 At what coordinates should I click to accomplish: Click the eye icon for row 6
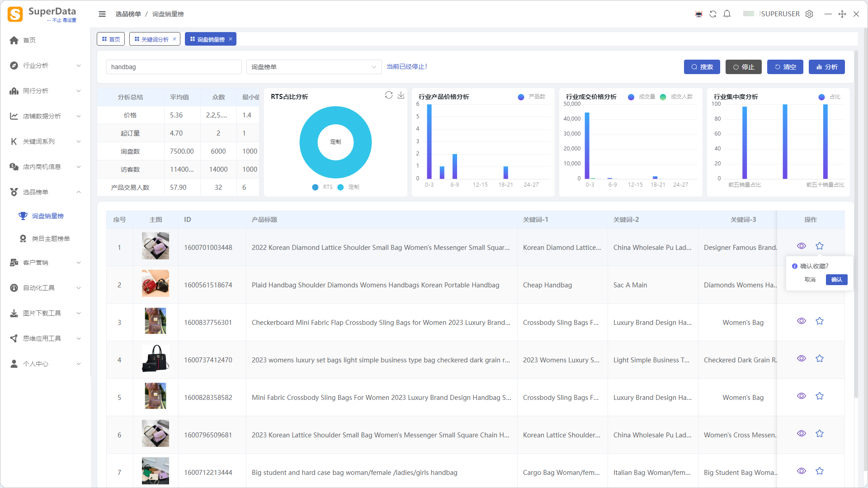pyautogui.click(x=802, y=433)
